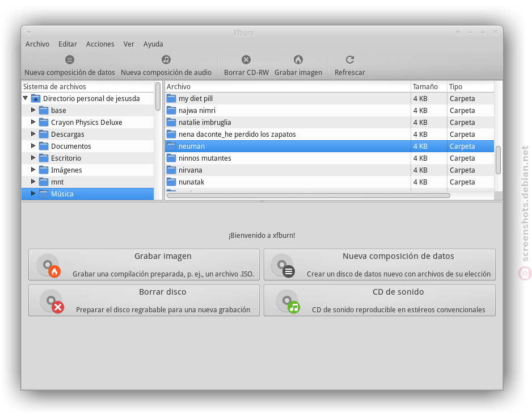Click the file list horizontal scrollbar
Viewport: 532px width, 419px height.
309,195
